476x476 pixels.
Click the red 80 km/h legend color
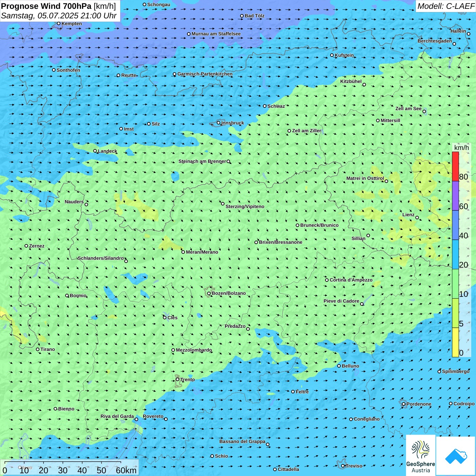(x=455, y=166)
